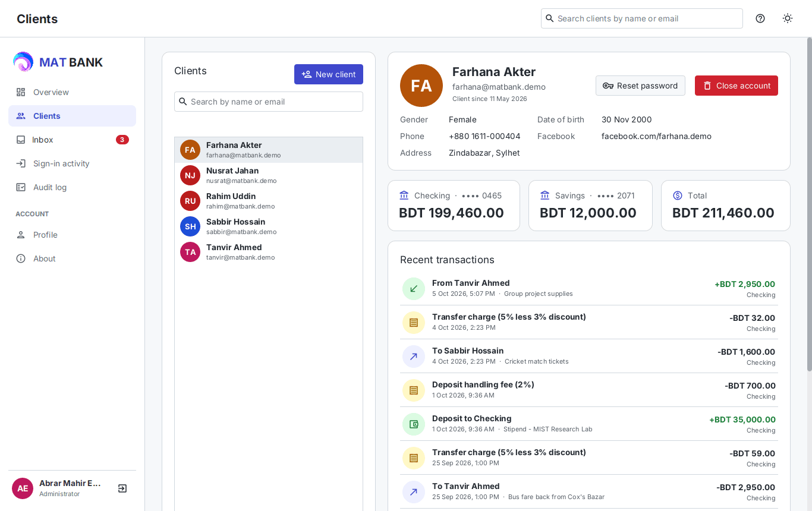Viewport: 812px width, 511px height.
Task: Click the Inbox tray icon
Action: click(21, 140)
